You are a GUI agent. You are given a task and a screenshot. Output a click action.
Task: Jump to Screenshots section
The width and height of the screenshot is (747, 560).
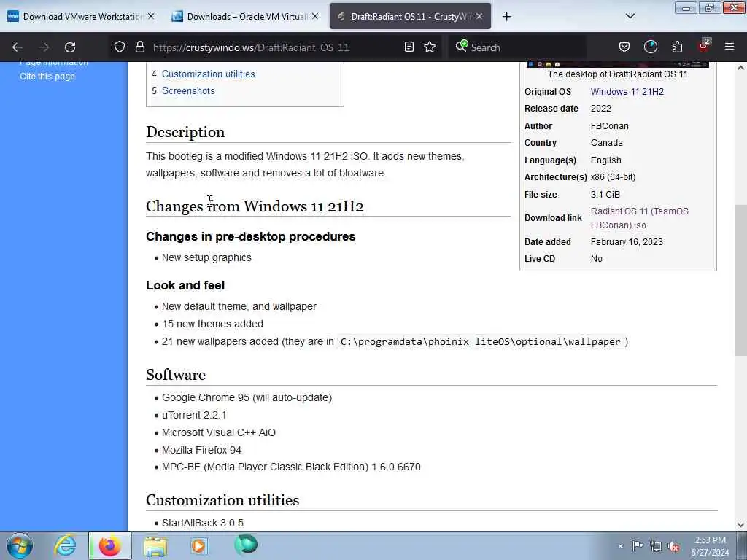click(x=188, y=90)
